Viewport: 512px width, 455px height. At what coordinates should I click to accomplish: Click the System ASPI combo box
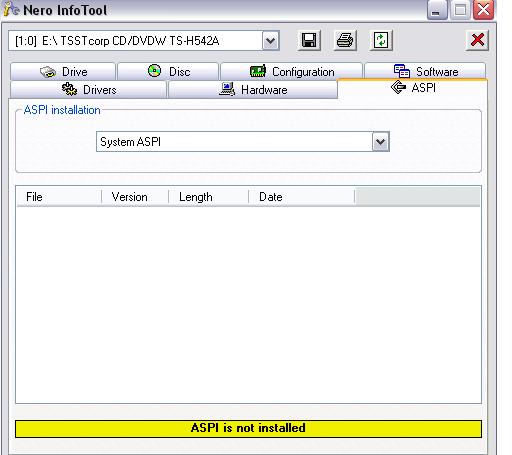[x=243, y=142]
